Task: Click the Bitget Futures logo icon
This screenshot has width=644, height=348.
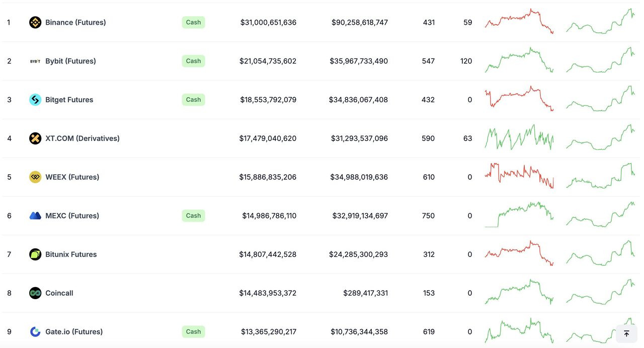Action: 35,100
